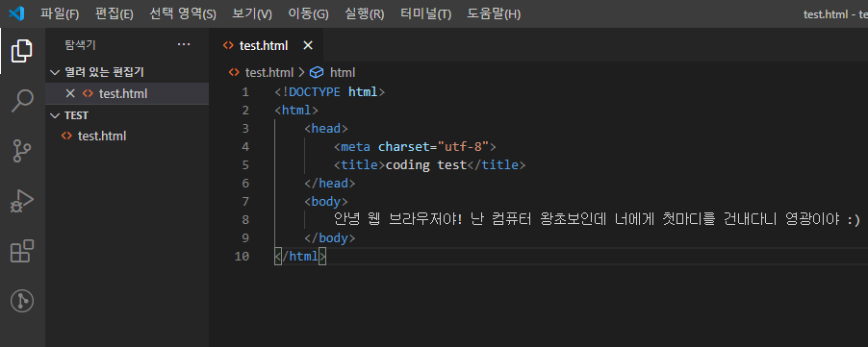Image resolution: width=868 pixels, height=347 pixels.
Task: Collapse the '열려 있는 편집기' section
Action: coord(54,72)
